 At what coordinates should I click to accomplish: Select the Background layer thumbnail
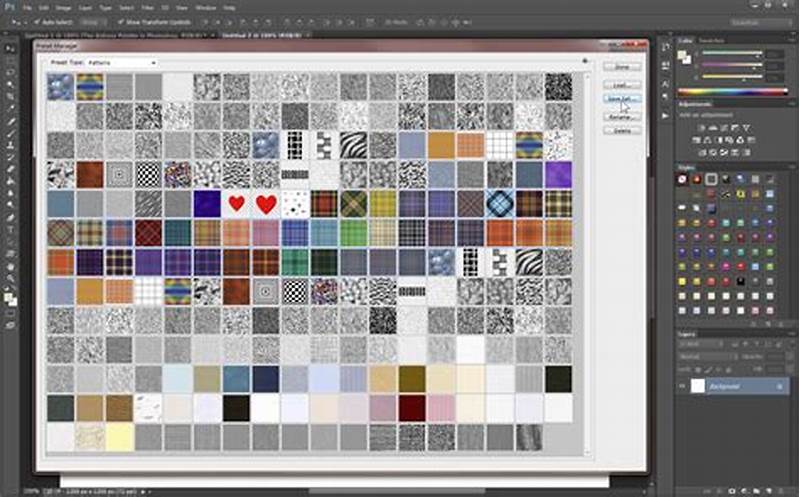point(697,386)
